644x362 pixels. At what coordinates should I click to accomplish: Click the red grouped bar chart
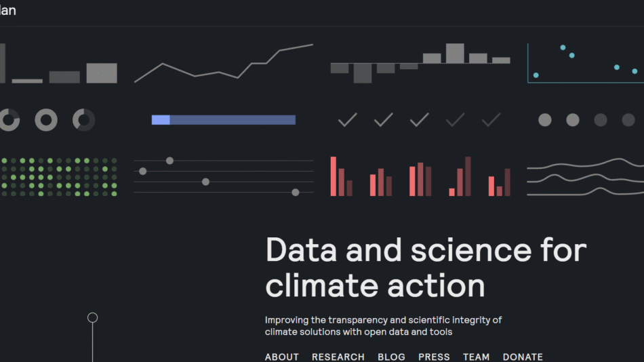point(420,177)
